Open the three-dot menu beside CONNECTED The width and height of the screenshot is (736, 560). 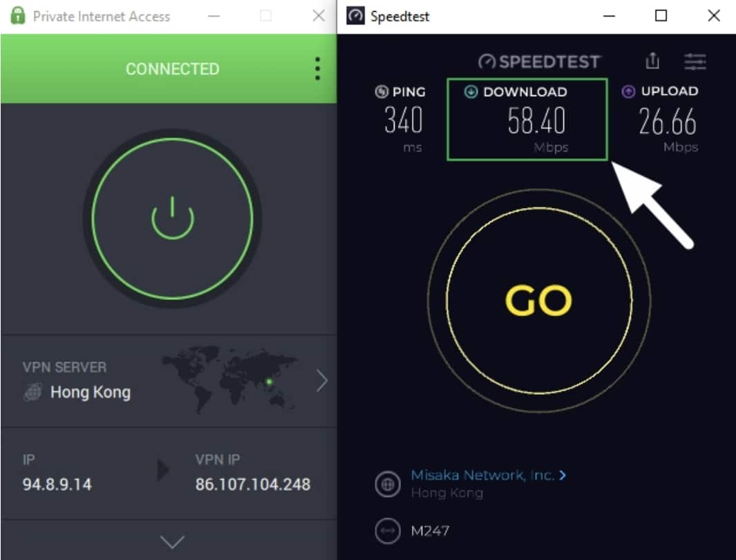(318, 69)
